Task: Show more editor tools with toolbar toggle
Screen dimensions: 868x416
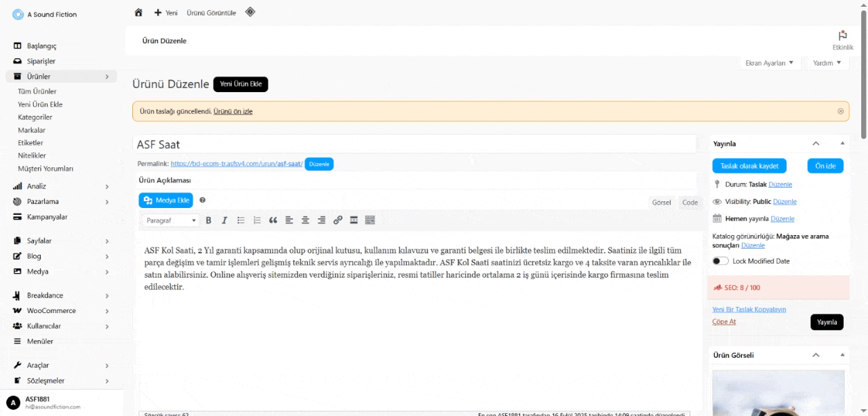Action: (370, 220)
